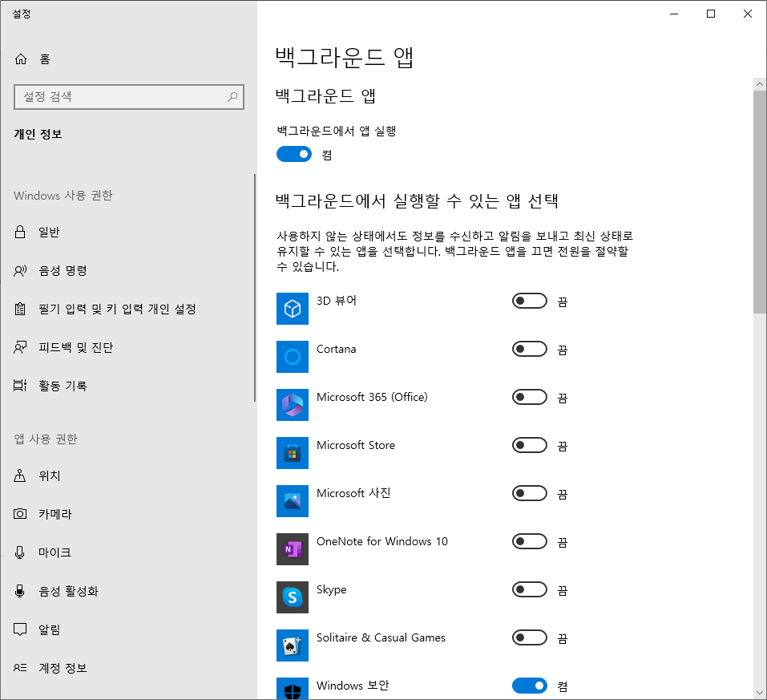Disable background toggle for Windows 보안

click(x=529, y=686)
